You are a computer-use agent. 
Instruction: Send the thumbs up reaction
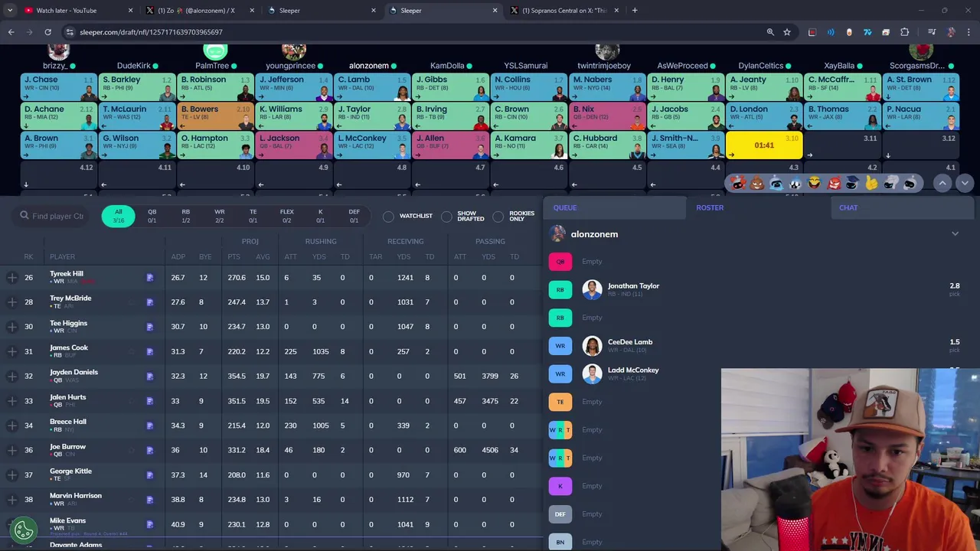(x=871, y=183)
